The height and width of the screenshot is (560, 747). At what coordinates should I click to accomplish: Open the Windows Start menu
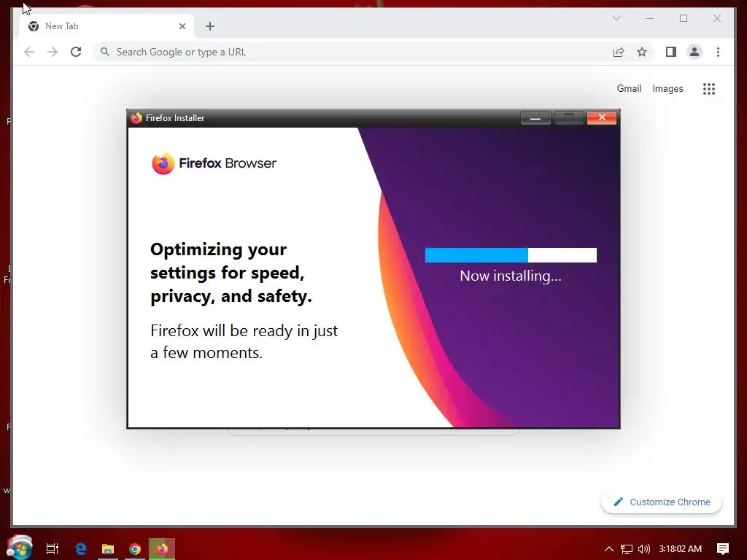point(20,547)
